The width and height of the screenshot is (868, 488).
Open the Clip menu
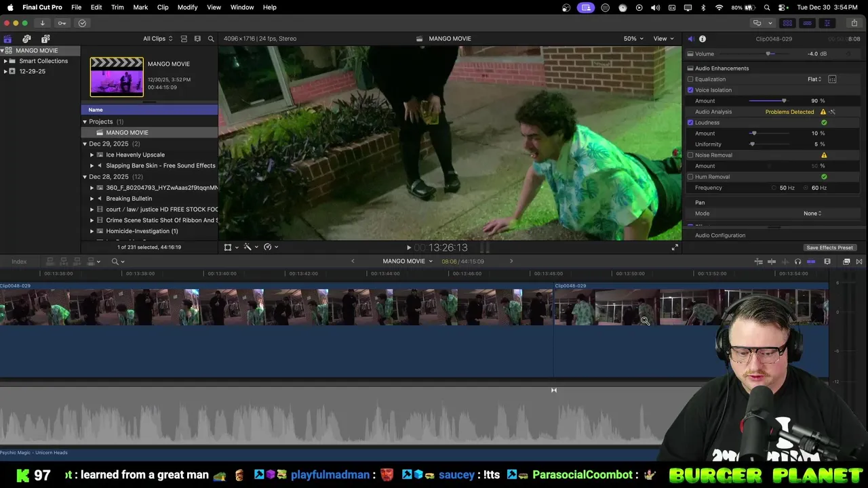click(163, 7)
